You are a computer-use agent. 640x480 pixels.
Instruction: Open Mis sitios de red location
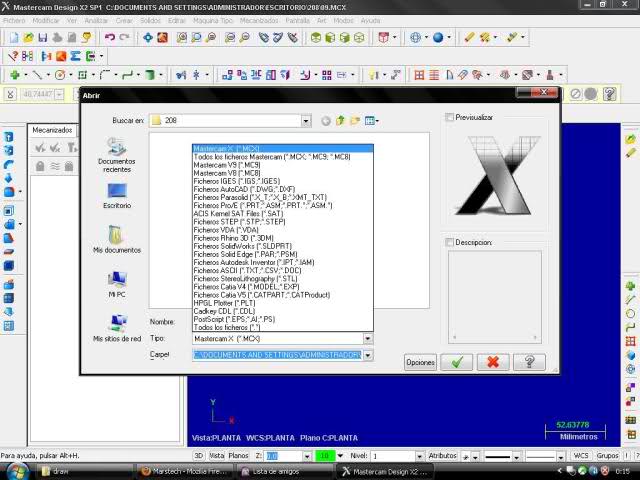tap(117, 328)
